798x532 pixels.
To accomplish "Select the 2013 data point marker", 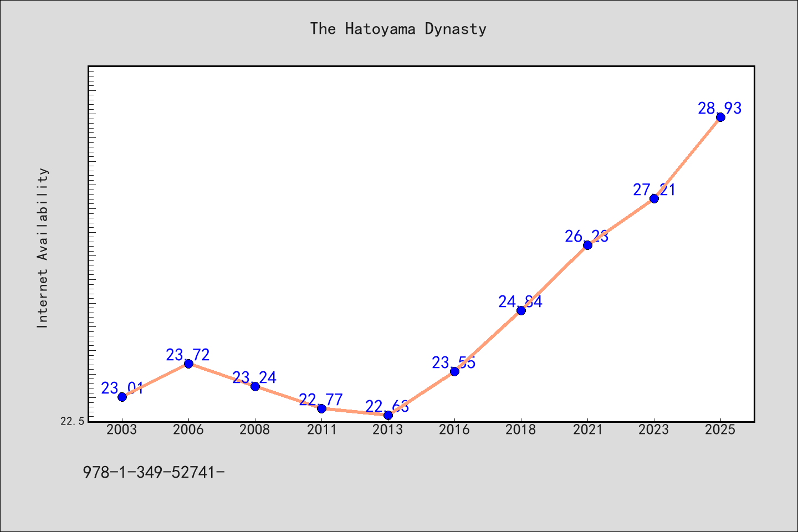I will coord(388,415).
